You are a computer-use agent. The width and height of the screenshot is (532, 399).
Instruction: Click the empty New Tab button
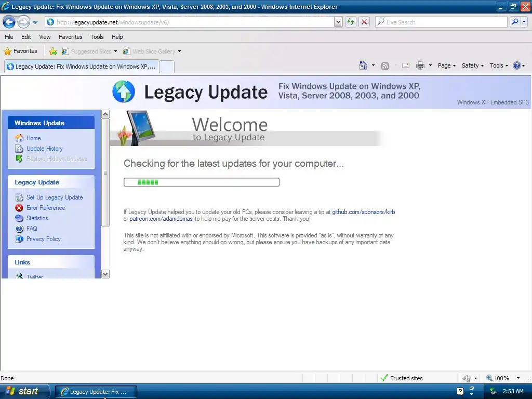167,67
